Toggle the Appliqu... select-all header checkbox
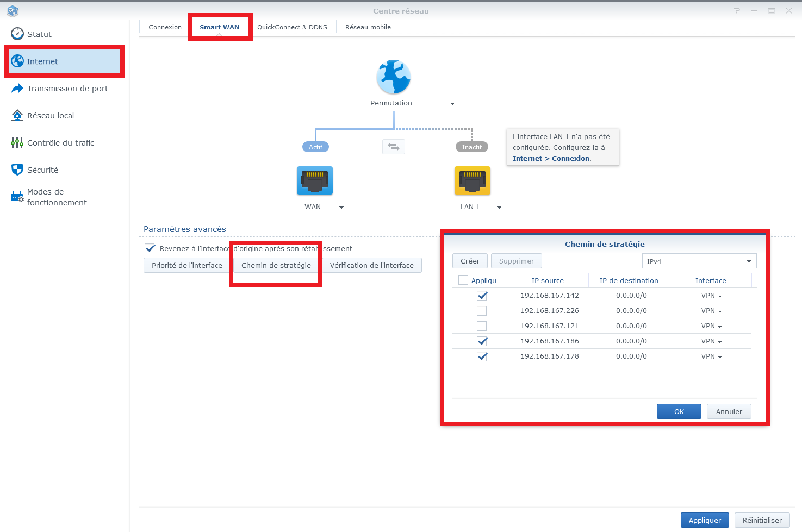The image size is (802, 532). coord(463,280)
